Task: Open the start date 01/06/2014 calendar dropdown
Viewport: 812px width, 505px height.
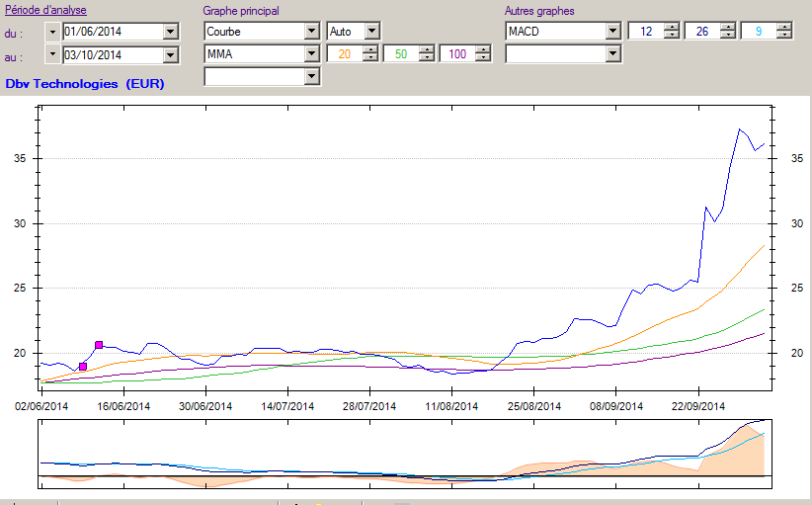Action: (x=170, y=32)
